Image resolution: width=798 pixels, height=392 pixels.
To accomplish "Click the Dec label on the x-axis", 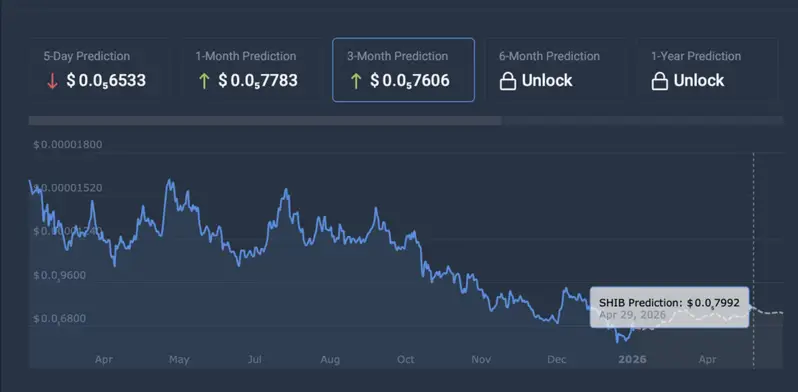I will (x=557, y=359).
